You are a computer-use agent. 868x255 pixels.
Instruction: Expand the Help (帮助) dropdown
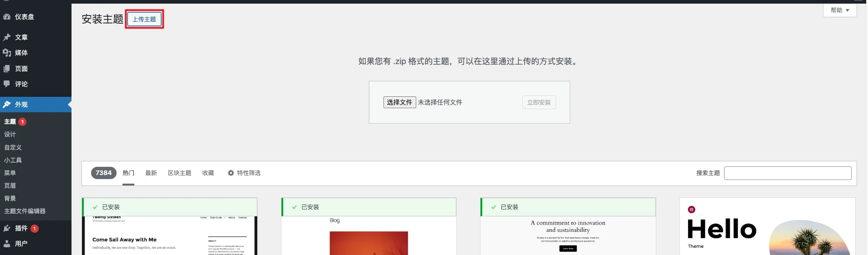click(x=839, y=10)
